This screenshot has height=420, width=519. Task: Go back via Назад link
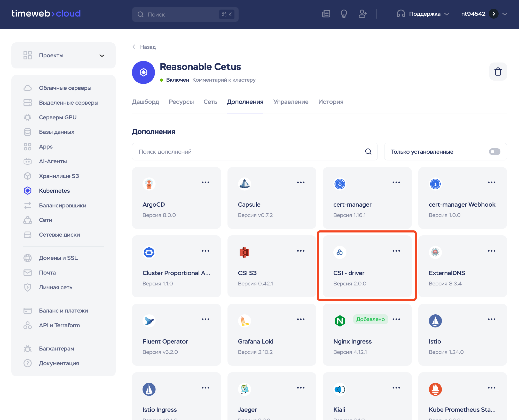144,47
